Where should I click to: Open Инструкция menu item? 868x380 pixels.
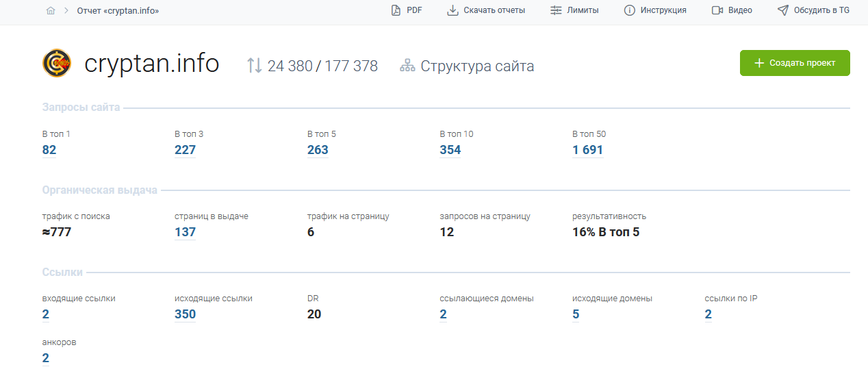tap(655, 10)
